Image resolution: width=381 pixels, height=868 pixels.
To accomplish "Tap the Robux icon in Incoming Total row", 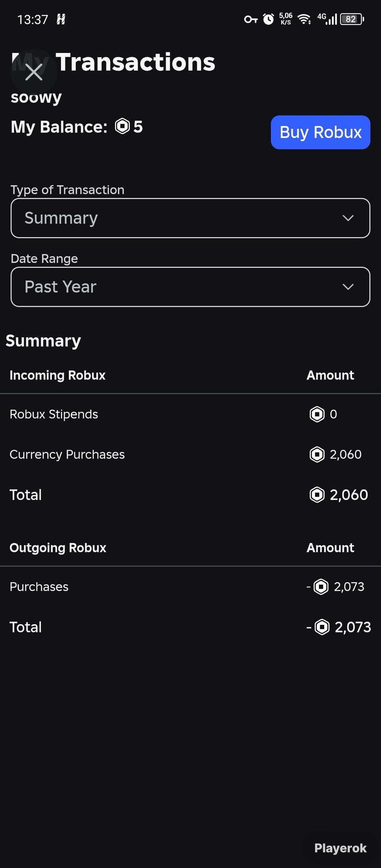I will point(317,495).
